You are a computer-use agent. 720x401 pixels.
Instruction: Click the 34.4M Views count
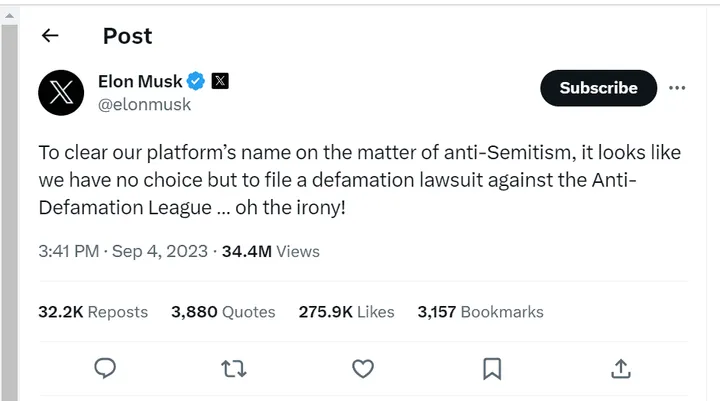coord(270,252)
